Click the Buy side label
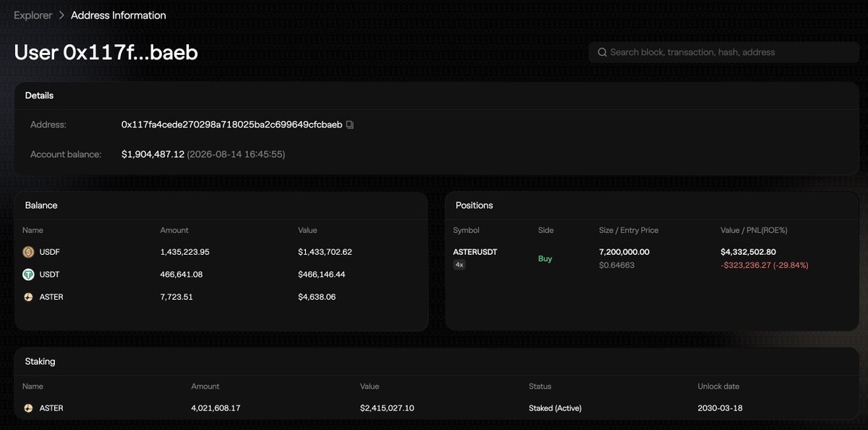Image resolution: width=868 pixels, height=430 pixels. (545, 258)
